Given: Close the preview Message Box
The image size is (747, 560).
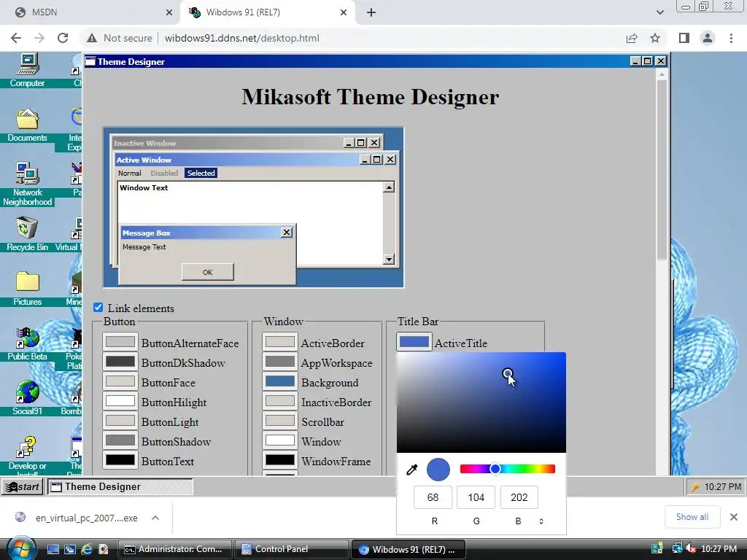Looking at the screenshot, I should tap(286, 233).
